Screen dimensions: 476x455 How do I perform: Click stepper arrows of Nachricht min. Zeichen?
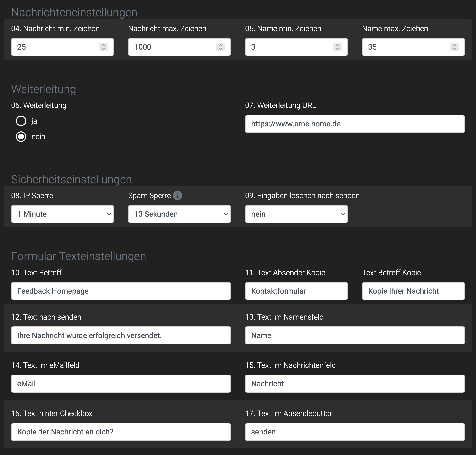[103, 47]
